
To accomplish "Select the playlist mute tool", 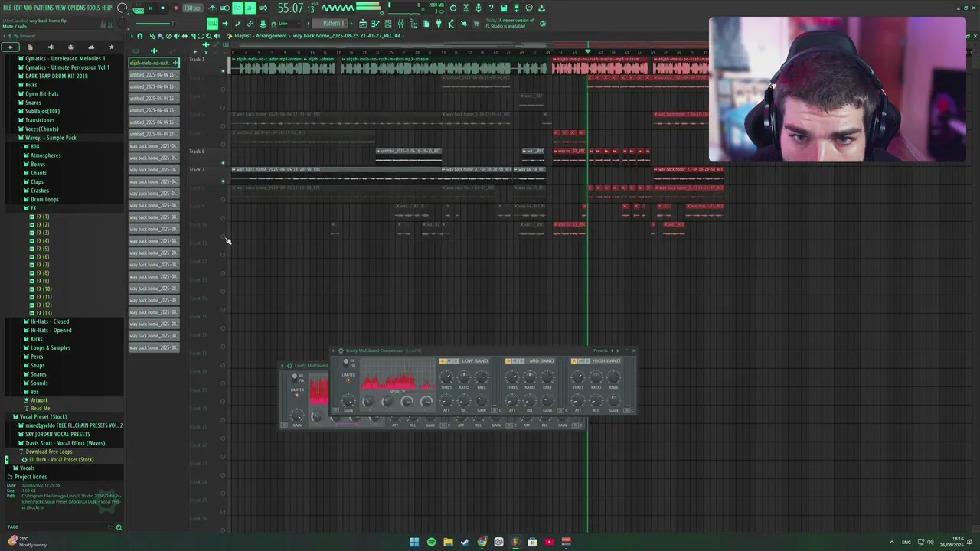I will click(176, 36).
